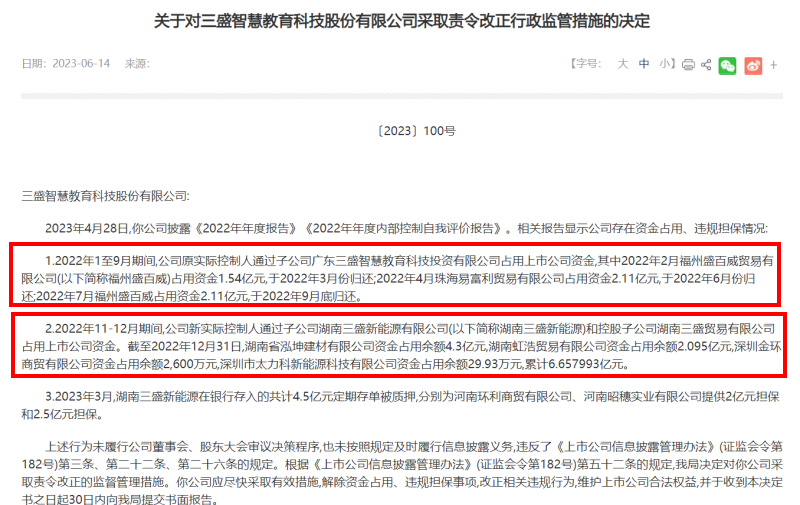Click paragraph 3 about 4.5亿元定期存单被质押
Viewport: 800px width, 505px height.
click(401, 406)
